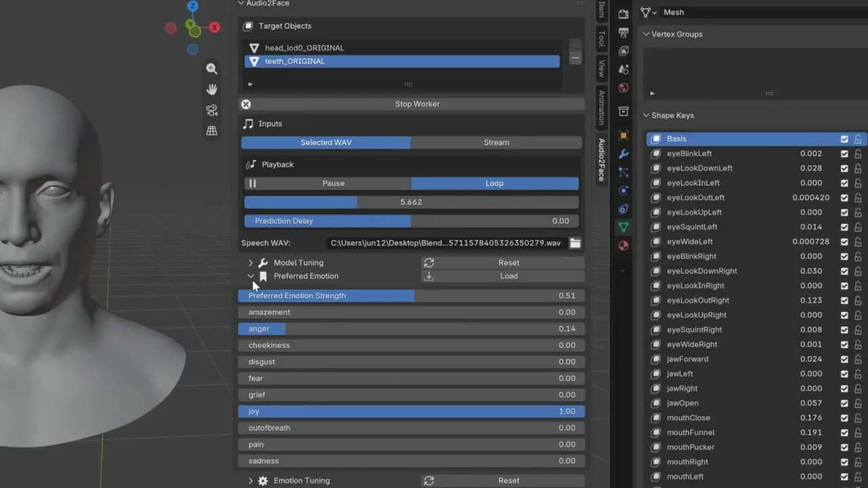This screenshot has width=868, height=488.
Task: Click the viewport pan hand icon
Action: [x=212, y=89]
